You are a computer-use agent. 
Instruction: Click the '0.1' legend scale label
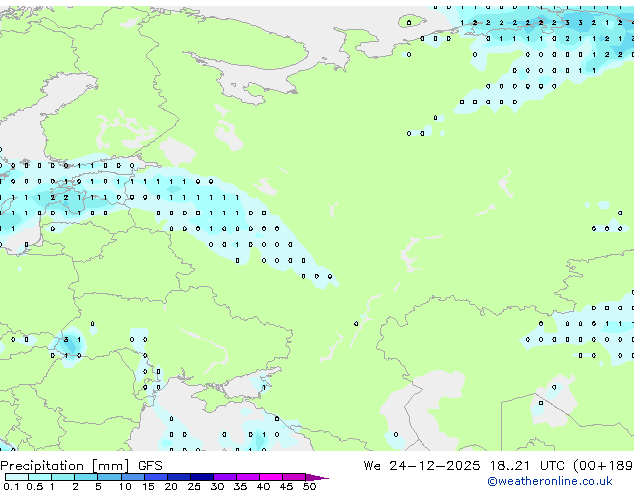[11, 486]
